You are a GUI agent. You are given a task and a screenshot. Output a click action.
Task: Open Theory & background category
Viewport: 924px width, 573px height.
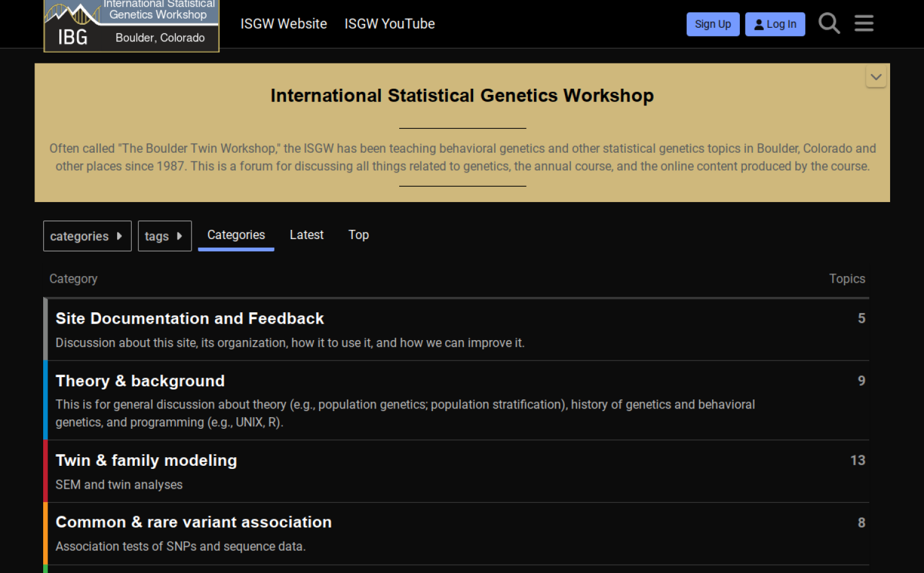point(140,381)
